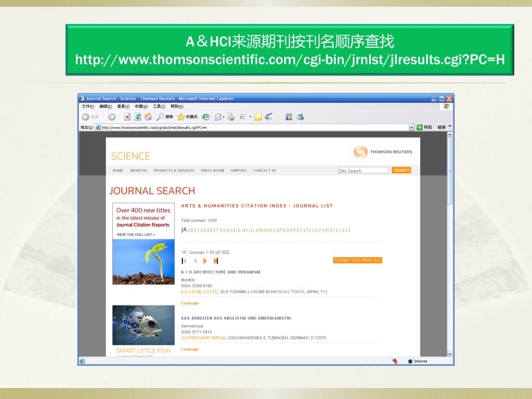Open the 编辑(E) menu
The height and width of the screenshot is (399, 532).
(x=105, y=107)
